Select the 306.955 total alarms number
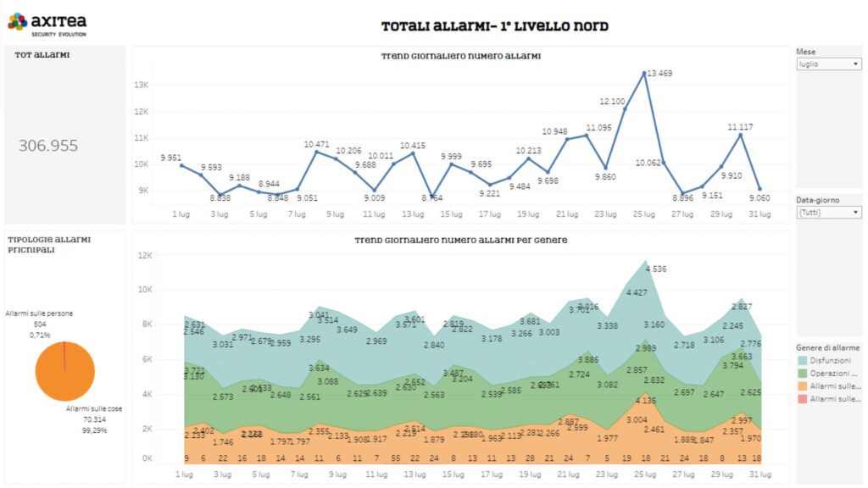 (x=48, y=146)
